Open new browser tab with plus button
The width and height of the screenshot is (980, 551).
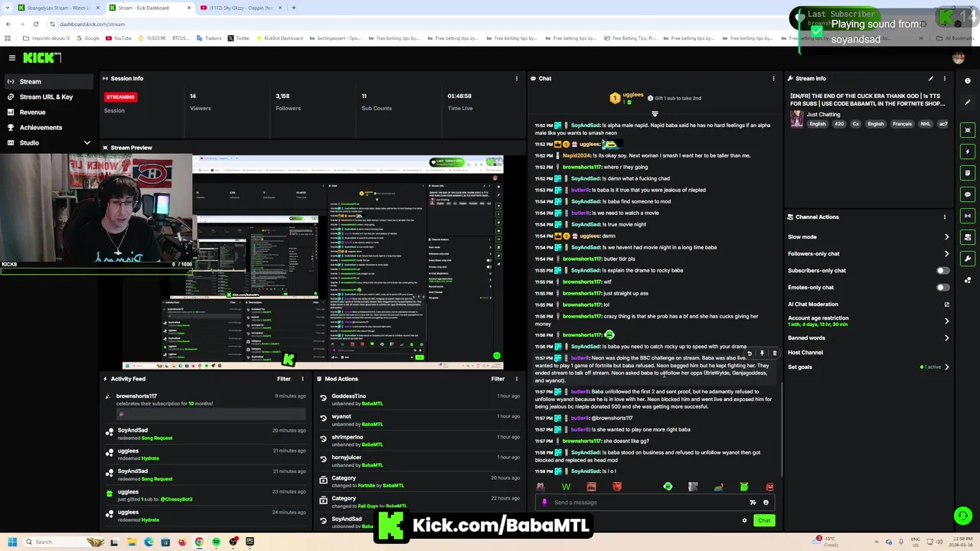(x=294, y=8)
